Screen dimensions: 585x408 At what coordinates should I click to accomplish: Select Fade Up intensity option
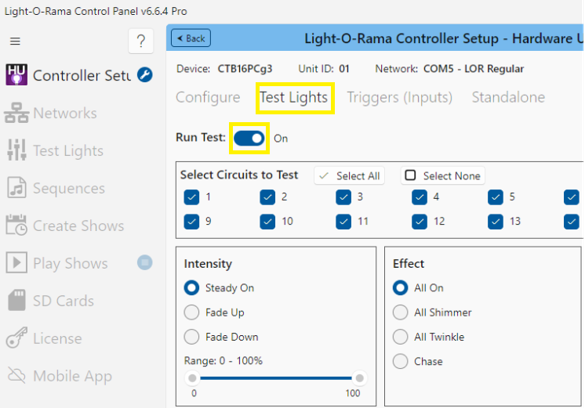191,313
